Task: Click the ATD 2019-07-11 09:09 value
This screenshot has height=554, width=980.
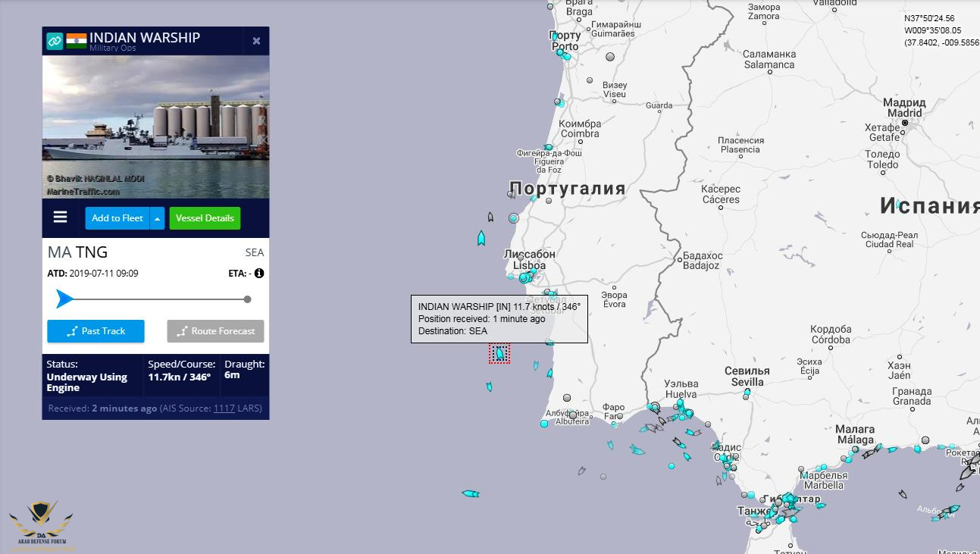Action: point(104,274)
